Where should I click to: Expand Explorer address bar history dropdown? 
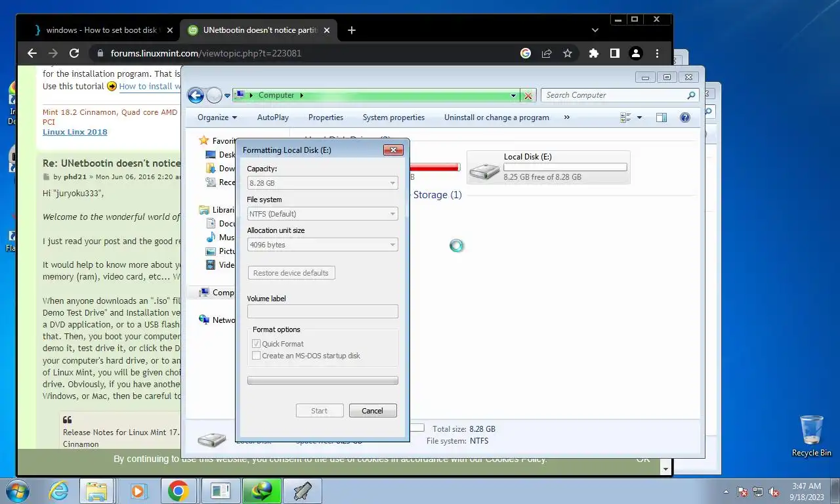point(514,95)
